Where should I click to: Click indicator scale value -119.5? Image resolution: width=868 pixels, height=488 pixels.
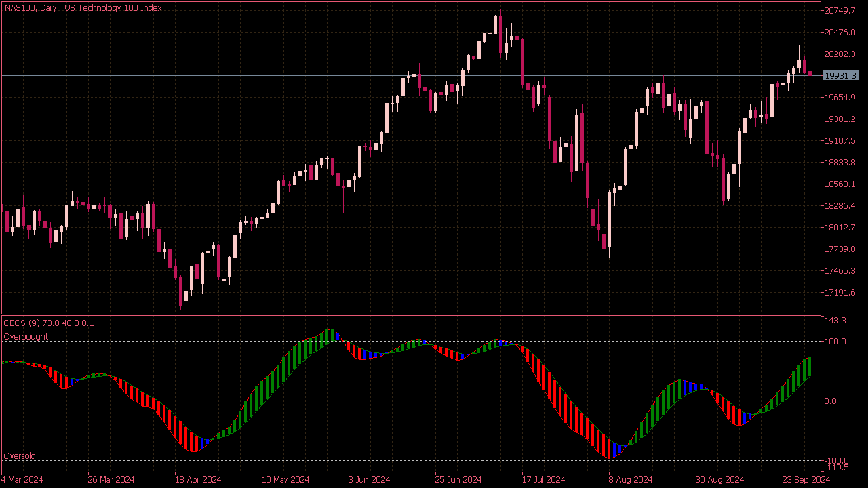(x=837, y=468)
